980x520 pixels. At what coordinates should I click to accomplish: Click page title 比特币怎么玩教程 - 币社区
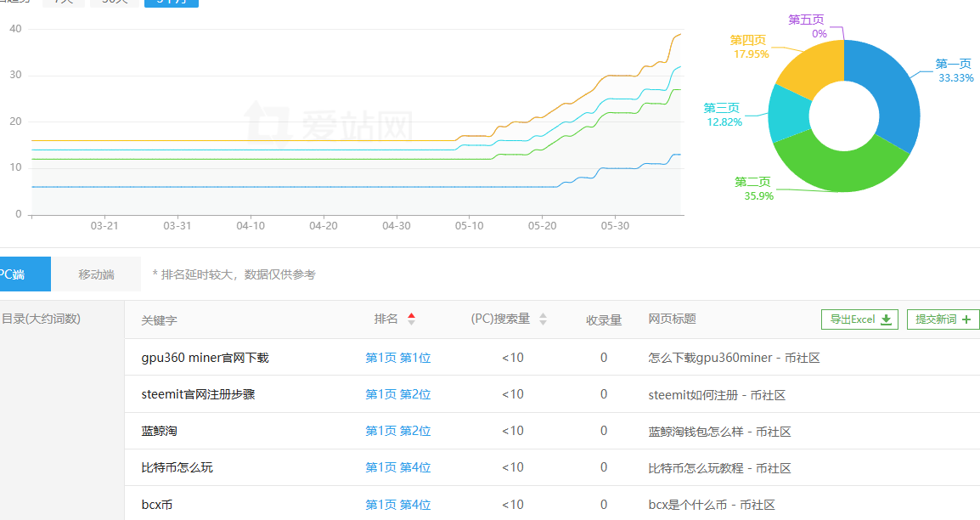pyautogui.click(x=719, y=468)
